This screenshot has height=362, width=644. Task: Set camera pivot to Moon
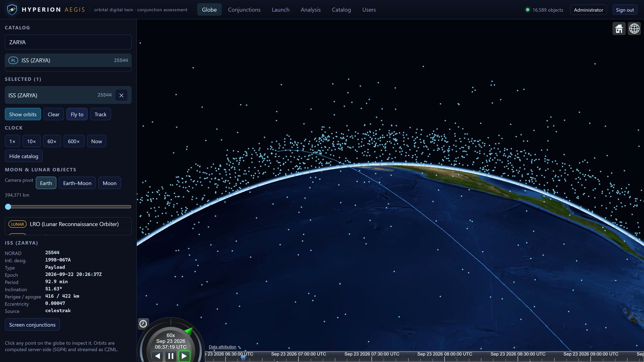tap(109, 183)
